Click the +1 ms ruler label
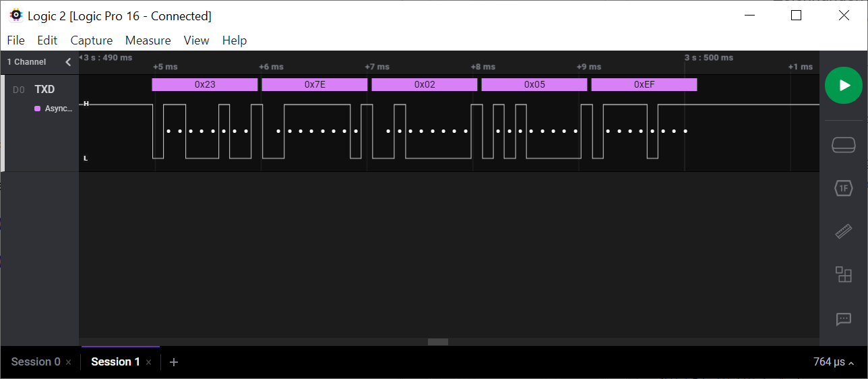868x379 pixels. point(801,67)
